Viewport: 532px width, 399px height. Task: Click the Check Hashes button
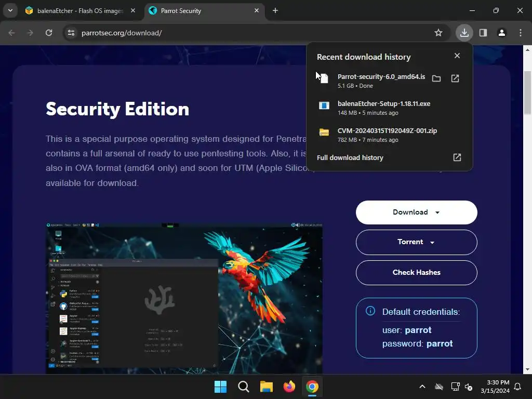[x=416, y=273]
